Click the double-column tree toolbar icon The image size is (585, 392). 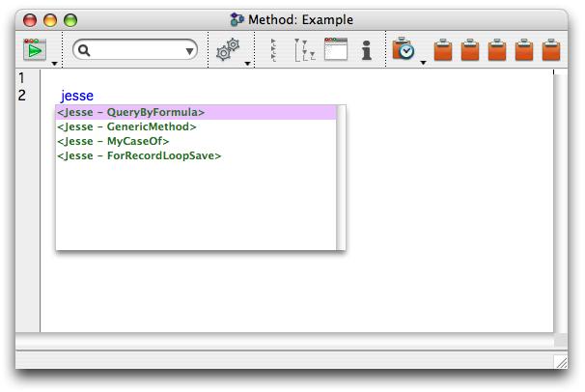tap(304, 50)
